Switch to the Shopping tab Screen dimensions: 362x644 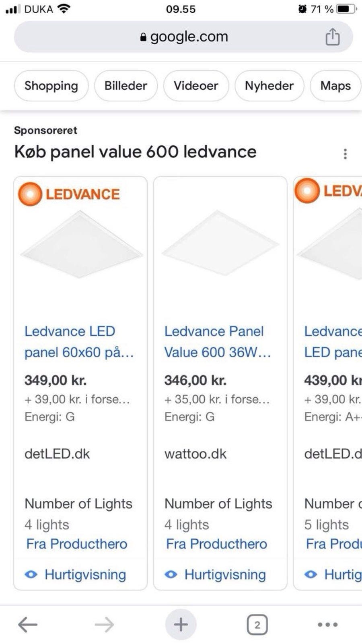[51, 86]
